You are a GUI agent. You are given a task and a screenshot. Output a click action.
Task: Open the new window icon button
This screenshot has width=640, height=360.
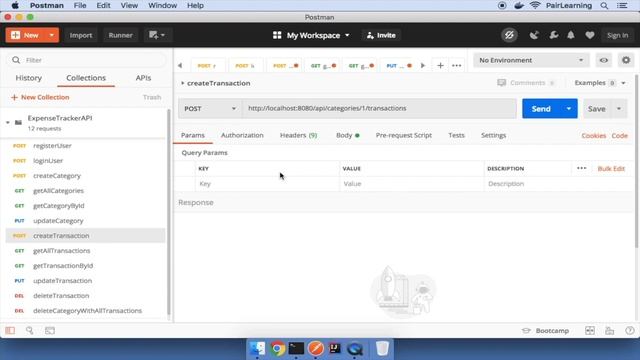pos(157,35)
